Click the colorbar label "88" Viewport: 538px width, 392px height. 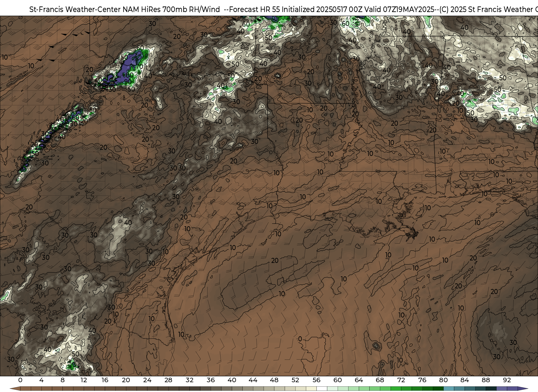tap(486, 380)
